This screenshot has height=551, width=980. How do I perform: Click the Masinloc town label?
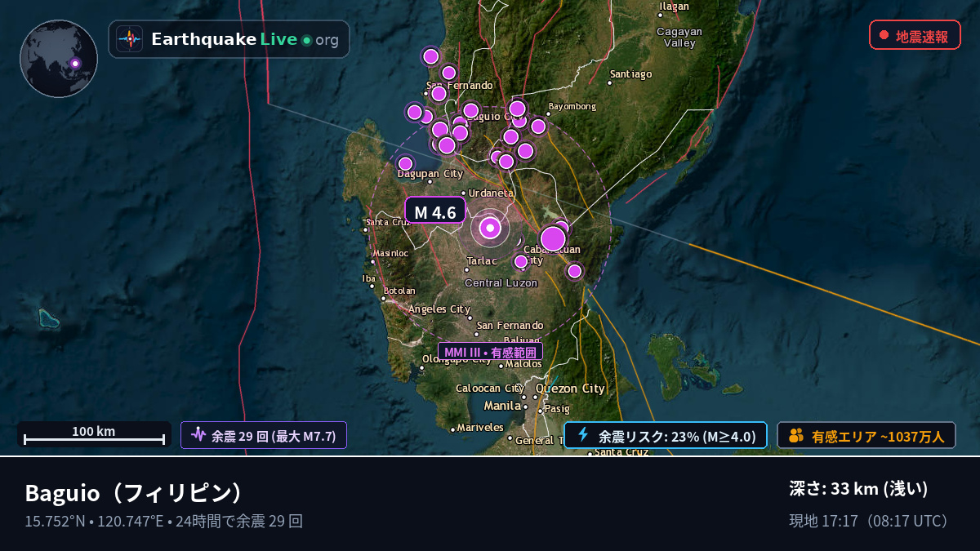[x=390, y=253]
